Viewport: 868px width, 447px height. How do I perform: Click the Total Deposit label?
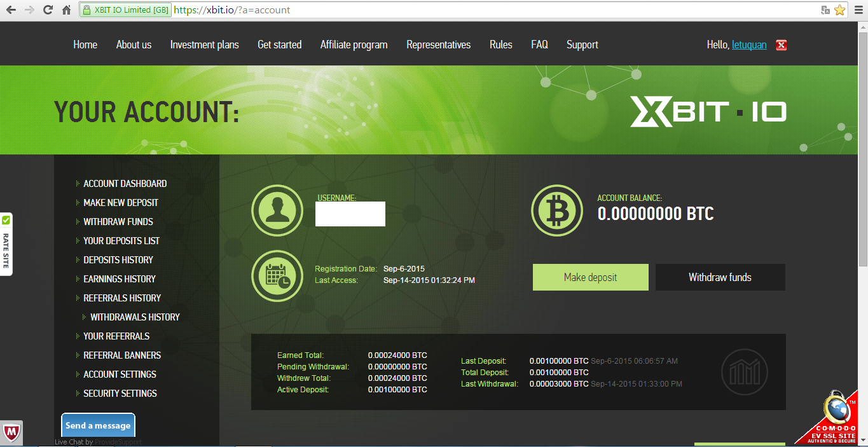pyautogui.click(x=485, y=373)
